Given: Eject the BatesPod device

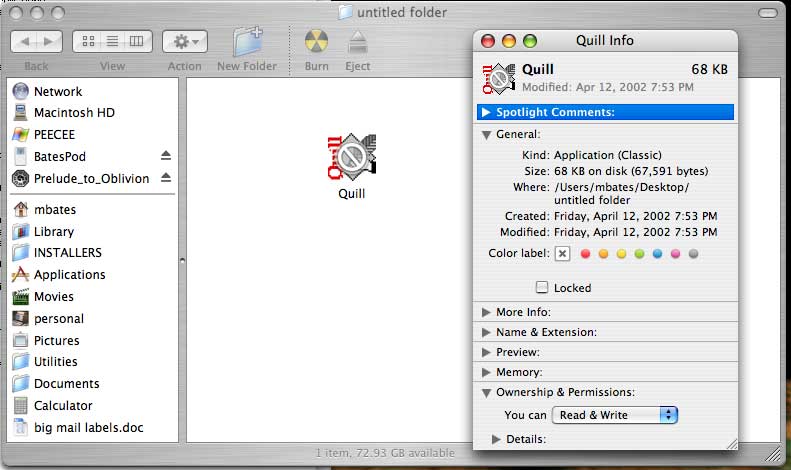Looking at the screenshot, I should (166, 155).
